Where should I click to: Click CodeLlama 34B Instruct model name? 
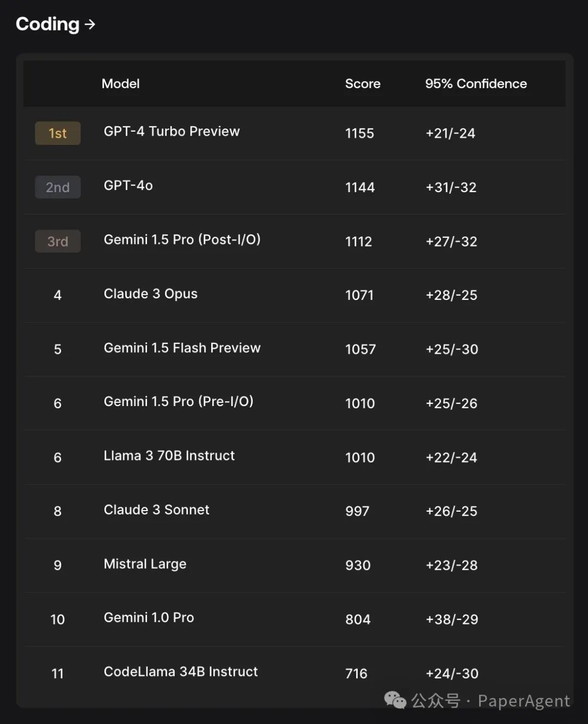(x=181, y=672)
